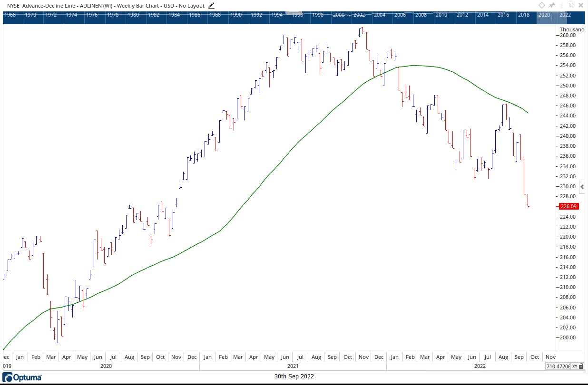Click the highlighted 2020 range in overview bar
Image resolution: width=588 pixels, height=385 pixels.
pyautogui.click(x=544, y=15)
